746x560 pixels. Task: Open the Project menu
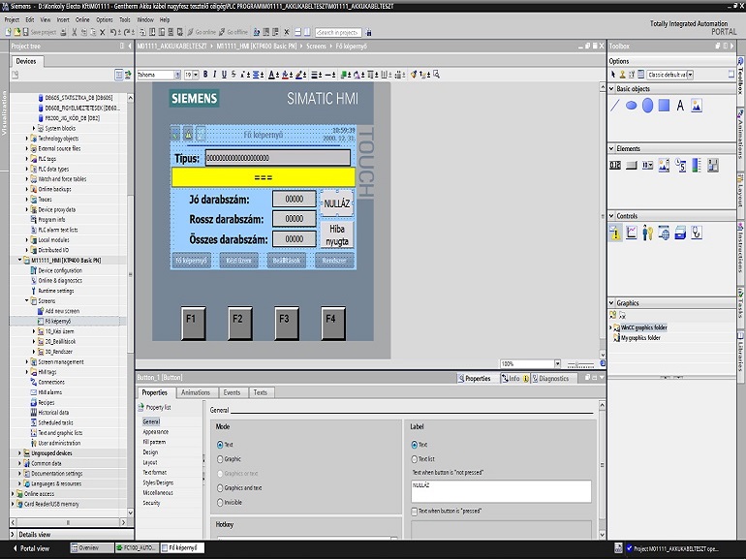(12, 19)
